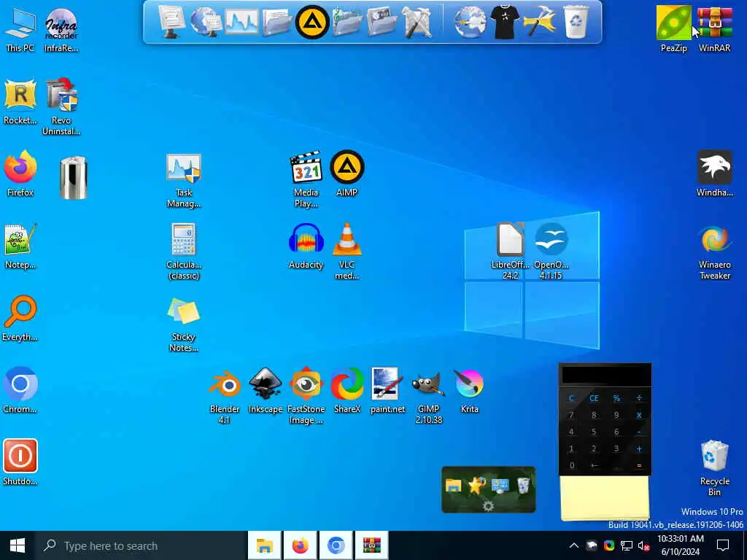Launch Calculator (classic) from the desktop
747x560 pixels.
point(184,252)
